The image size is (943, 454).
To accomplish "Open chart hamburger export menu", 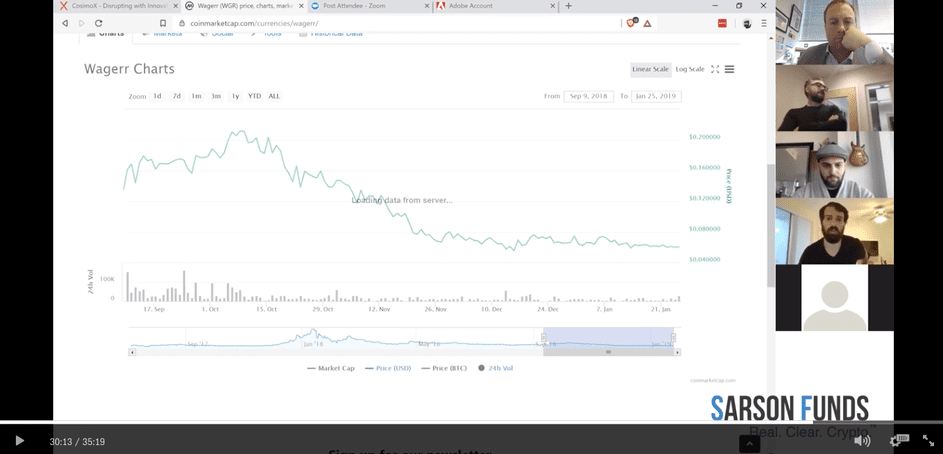I will 730,69.
